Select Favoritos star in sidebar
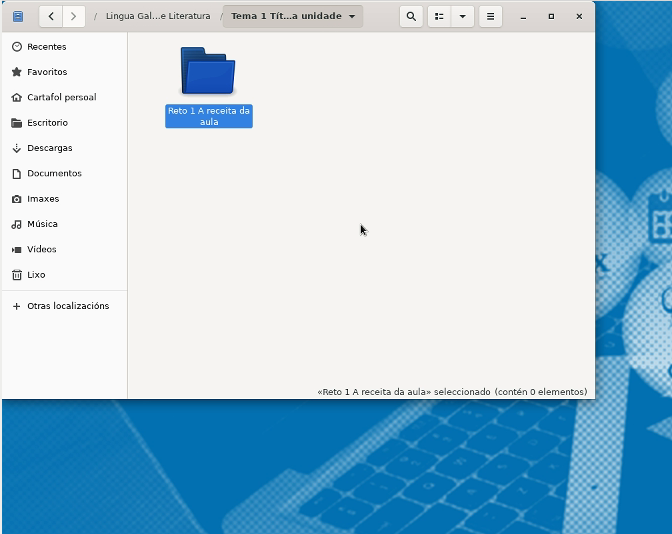672x534 pixels. click(46, 72)
